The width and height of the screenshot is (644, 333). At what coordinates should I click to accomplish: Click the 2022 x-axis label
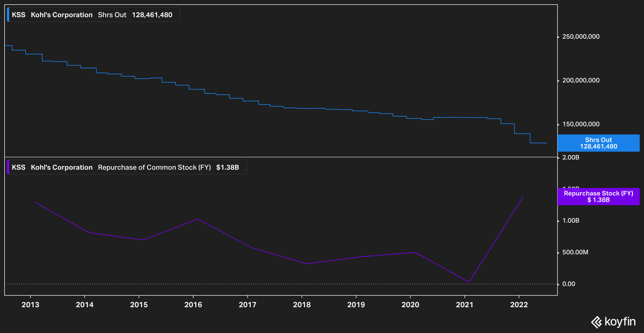519,305
